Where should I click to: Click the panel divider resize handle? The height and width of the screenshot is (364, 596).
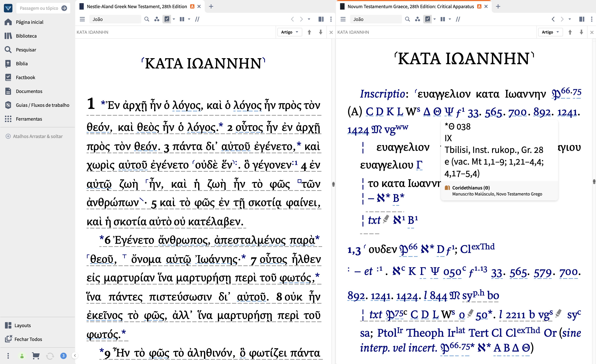(x=333, y=184)
